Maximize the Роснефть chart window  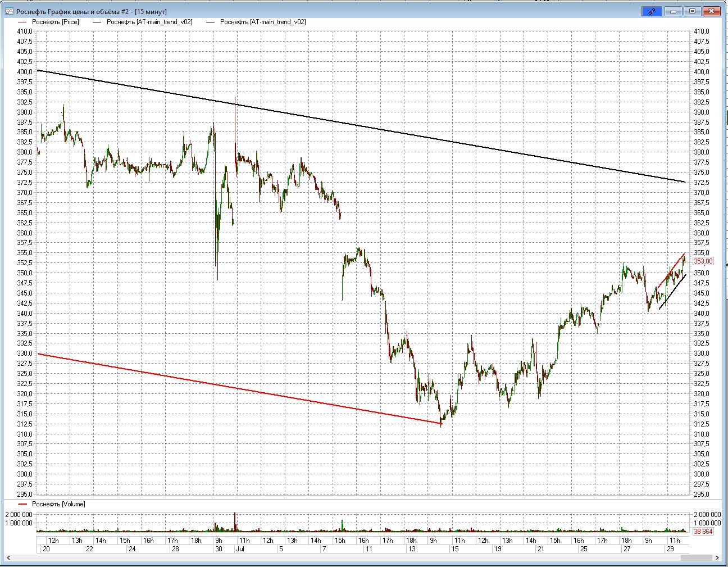pyautogui.click(x=692, y=11)
